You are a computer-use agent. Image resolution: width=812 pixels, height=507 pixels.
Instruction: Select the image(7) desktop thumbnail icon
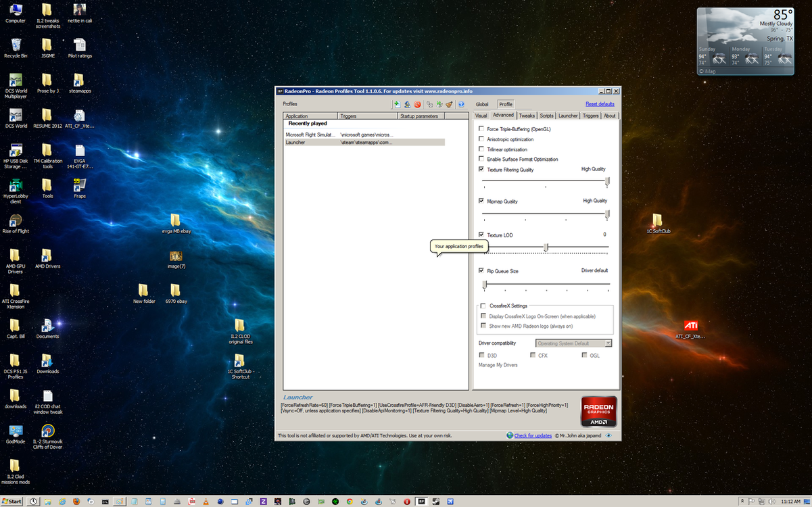[176, 259]
